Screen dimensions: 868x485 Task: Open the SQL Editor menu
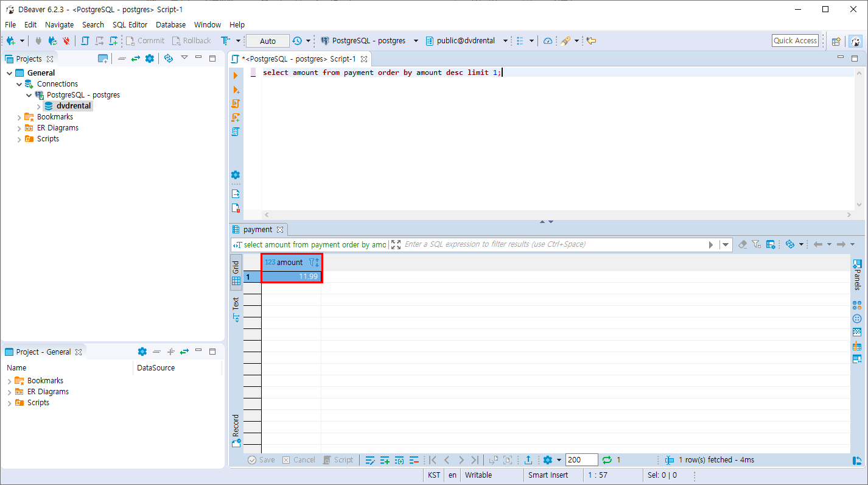pyautogui.click(x=130, y=24)
